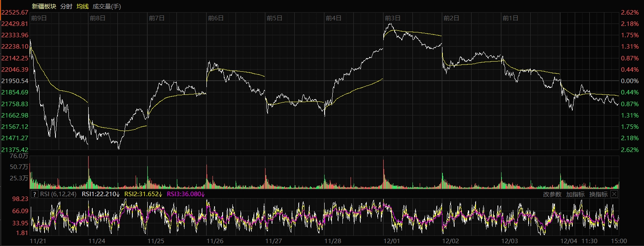Image resolution: width=644 pixels, height=246 pixels.
Task: Select the magenta RSI3 value 36.080 label
Action: [x=186, y=194]
